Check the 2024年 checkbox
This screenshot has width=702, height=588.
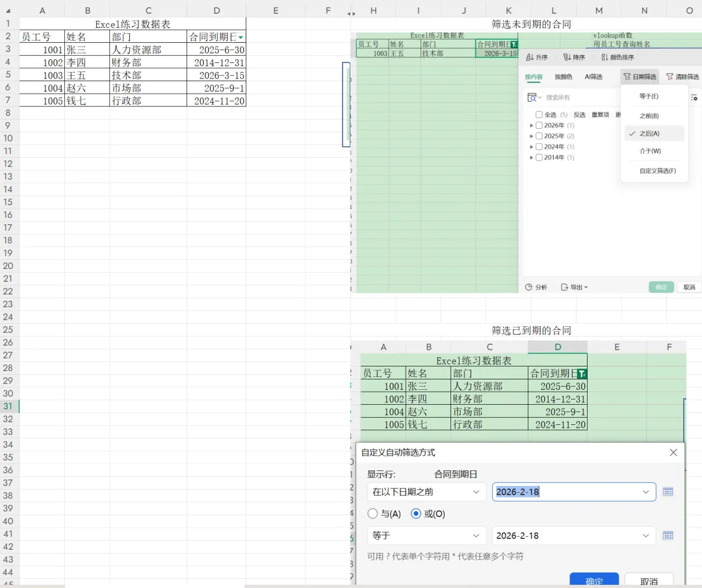pos(539,147)
